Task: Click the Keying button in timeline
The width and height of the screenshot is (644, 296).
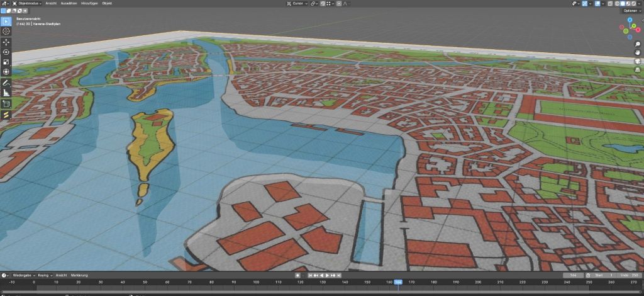Action: pyautogui.click(x=45, y=275)
